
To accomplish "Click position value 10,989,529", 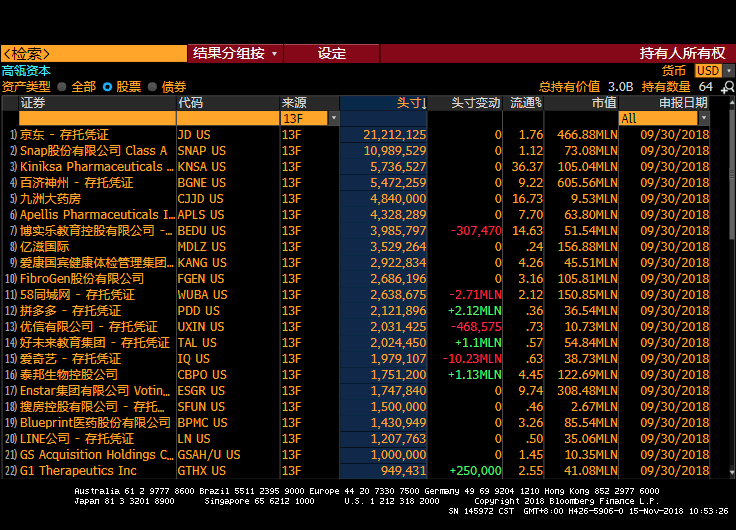I will point(395,151).
